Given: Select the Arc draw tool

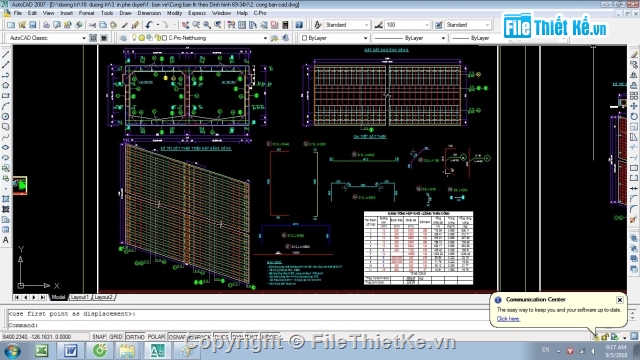Looking at the screenshot, I should click(x=6, y=106).
